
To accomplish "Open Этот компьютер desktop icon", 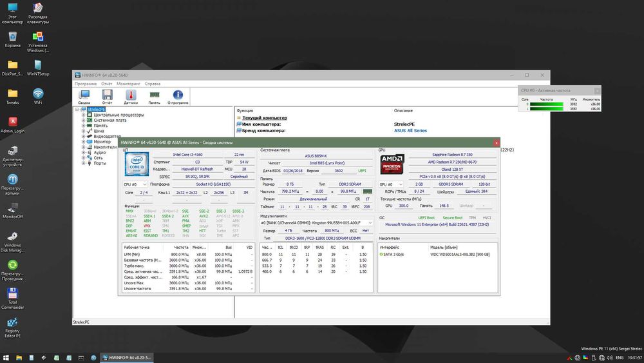I will (12, 13).
